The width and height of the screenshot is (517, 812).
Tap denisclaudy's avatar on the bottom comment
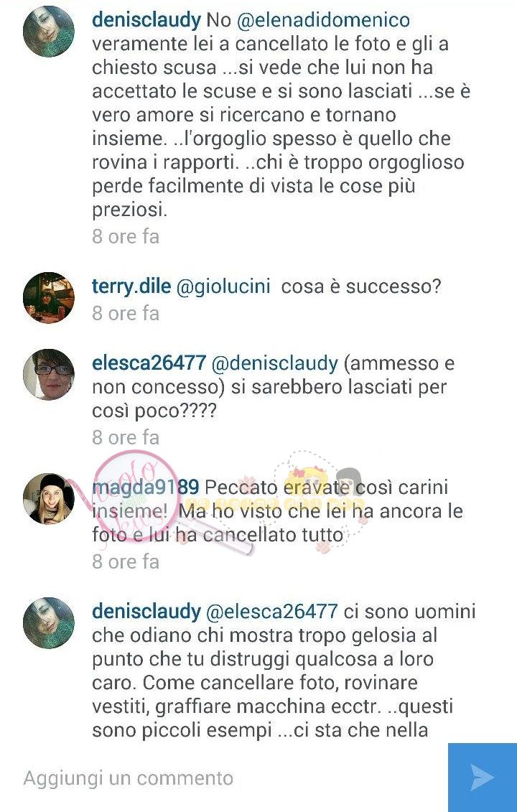coord(49,623)
